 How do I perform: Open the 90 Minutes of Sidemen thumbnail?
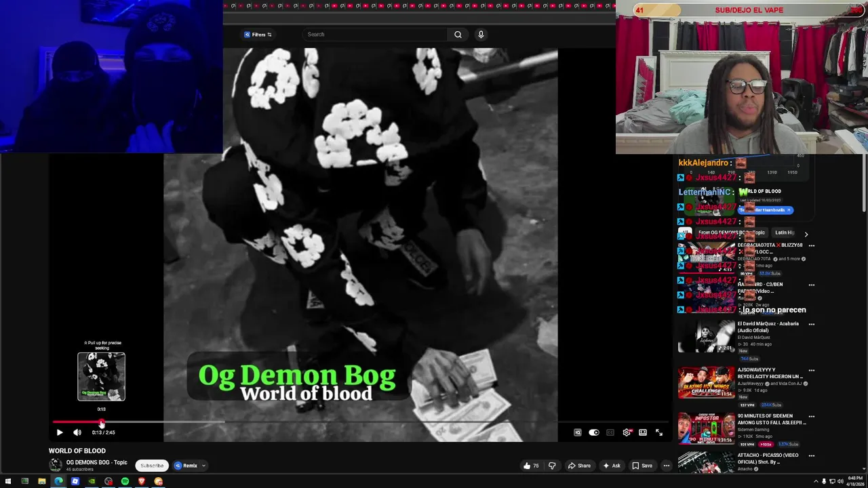[706, 429]
